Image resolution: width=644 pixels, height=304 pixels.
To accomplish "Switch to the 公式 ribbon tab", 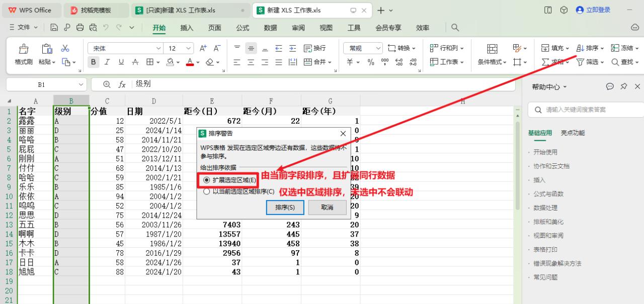I will pos(243,28).
